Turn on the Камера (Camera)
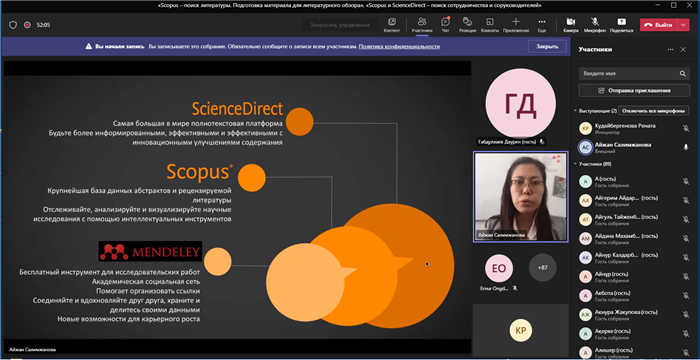 click(571, 25)
